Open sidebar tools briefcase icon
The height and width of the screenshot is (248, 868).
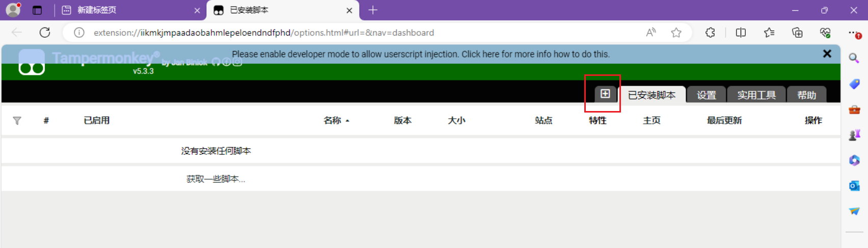pyautogui.click(x=854, y=109)
